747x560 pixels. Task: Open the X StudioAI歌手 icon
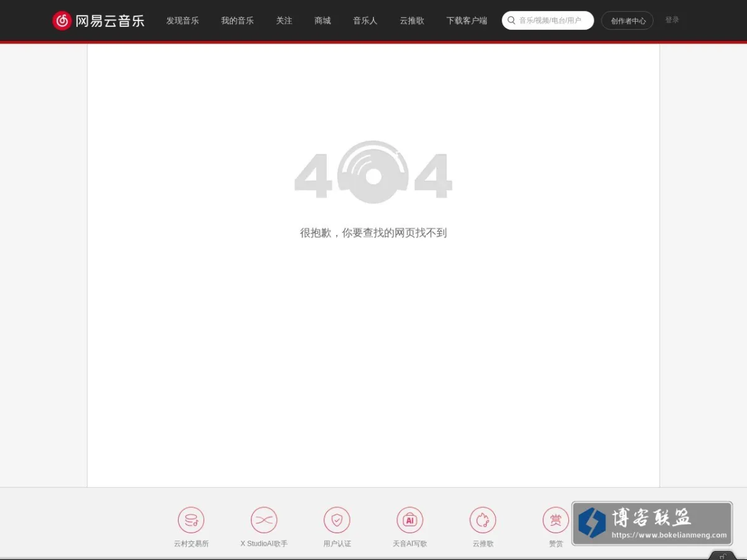(x=264, y=520)
